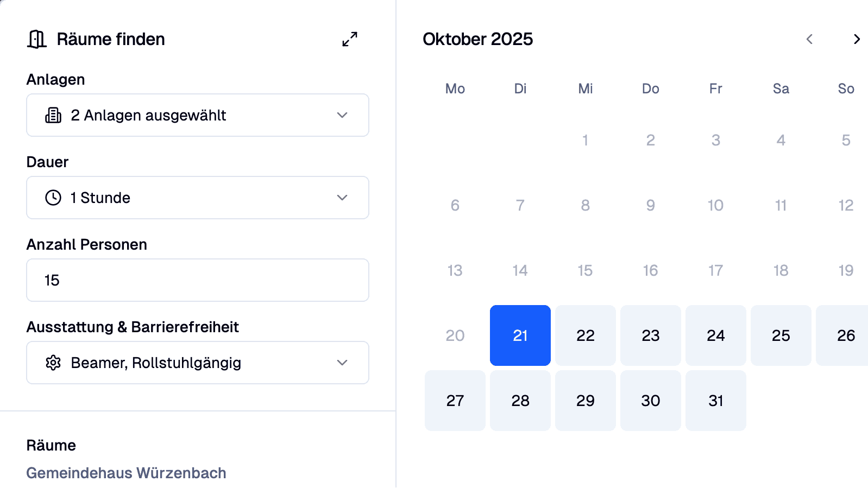Click the clock icon in the Dauer field
The width and height of the screenshot is (868, 488).
click(x=53, y=198)
